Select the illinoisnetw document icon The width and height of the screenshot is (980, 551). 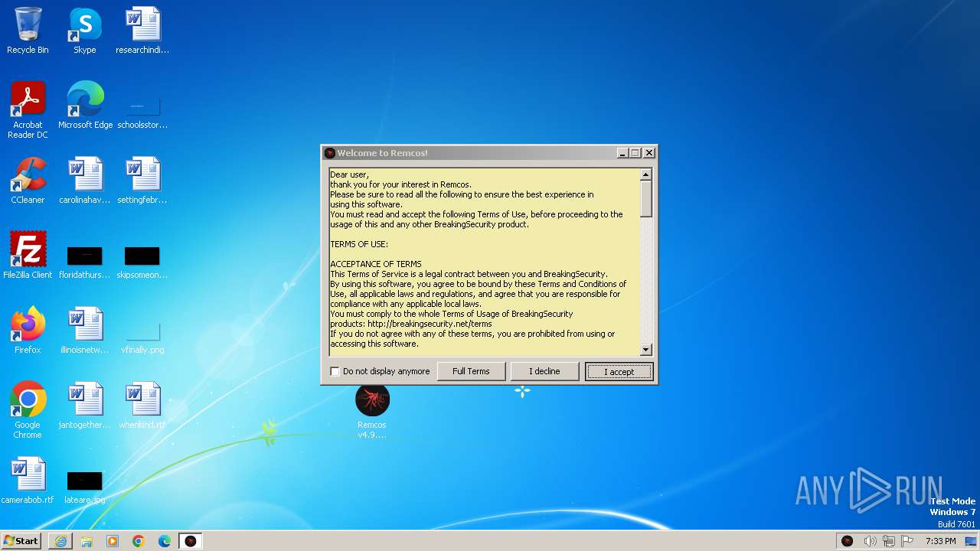pyautogui.click(x=85, y=331)
